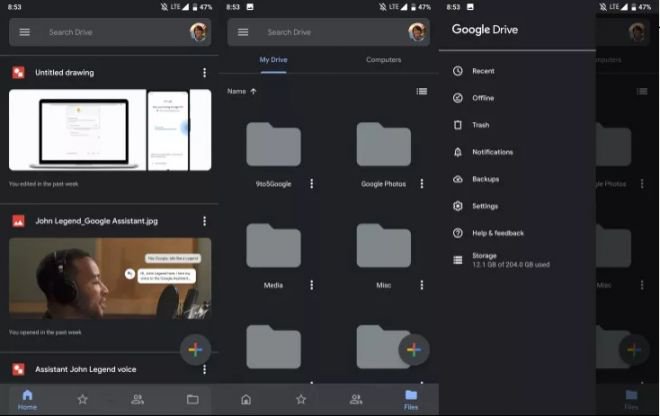Switch to the My Drive tab
This screenshot has width=660, height=416.
pos(274,60)
